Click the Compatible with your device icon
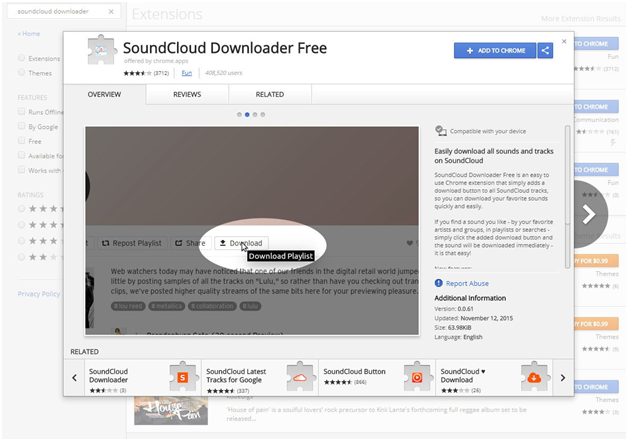 (441, 131)
